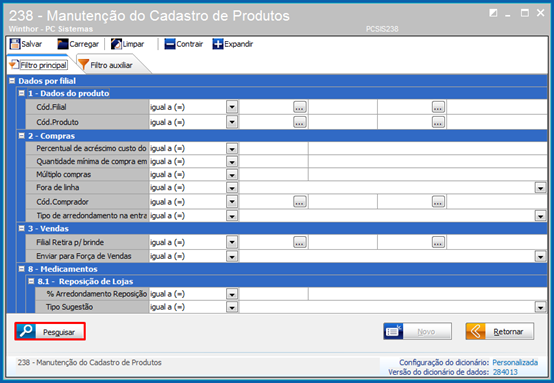This screenshot has height=383, width=554.
Task: Collapse the 3 - Vendas group
Action: [22, 228]
